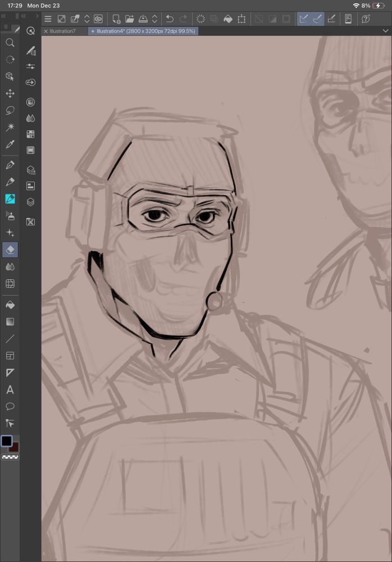Open a file with the folder icon
Screen dimensions: 392x562
129,19
